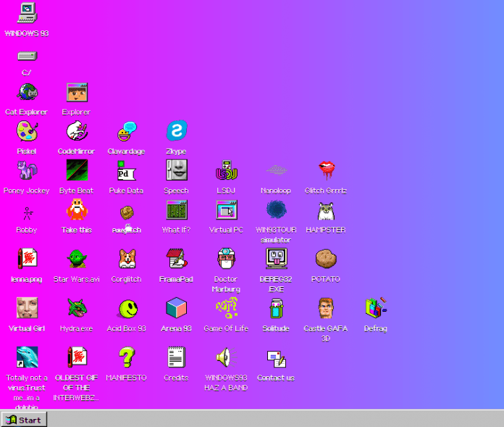The image size is (504, 427).
Task: Launch the LSDJ music tracker
Action: [227, 170]
